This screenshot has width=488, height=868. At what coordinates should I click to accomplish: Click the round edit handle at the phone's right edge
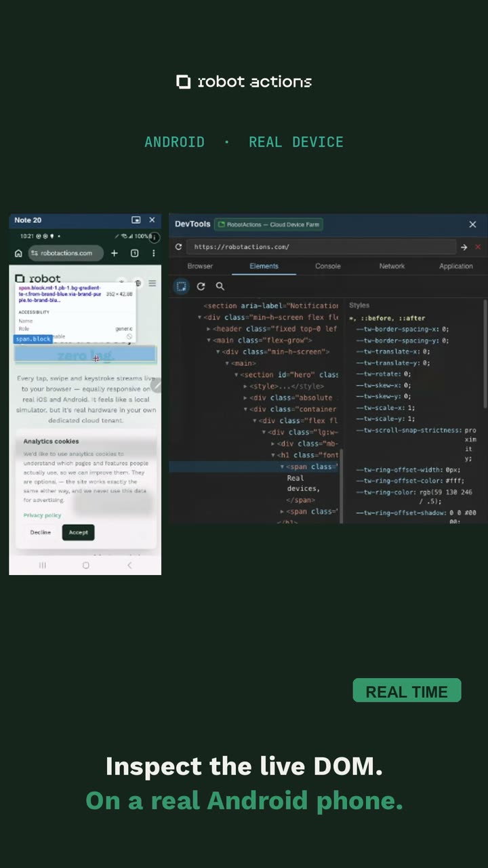click(156, 386)
